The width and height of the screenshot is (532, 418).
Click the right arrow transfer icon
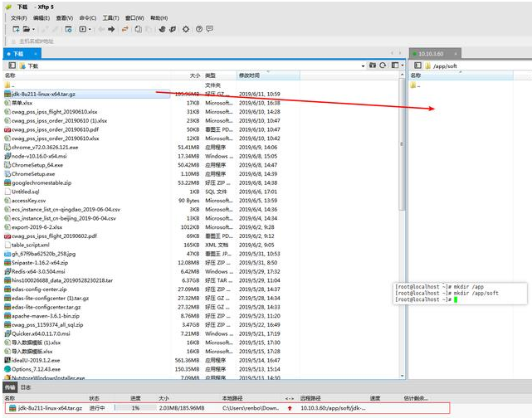tap(110, 28)
